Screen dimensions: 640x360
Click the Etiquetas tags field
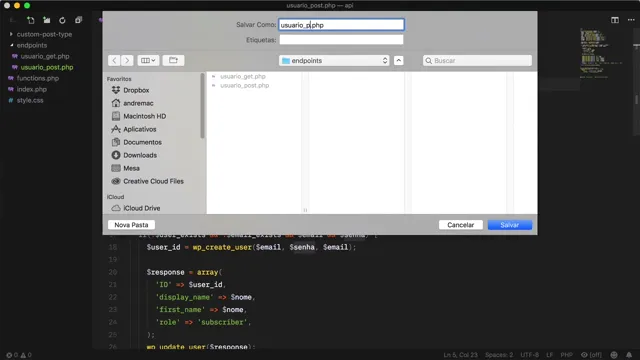(x=341, y=40)
